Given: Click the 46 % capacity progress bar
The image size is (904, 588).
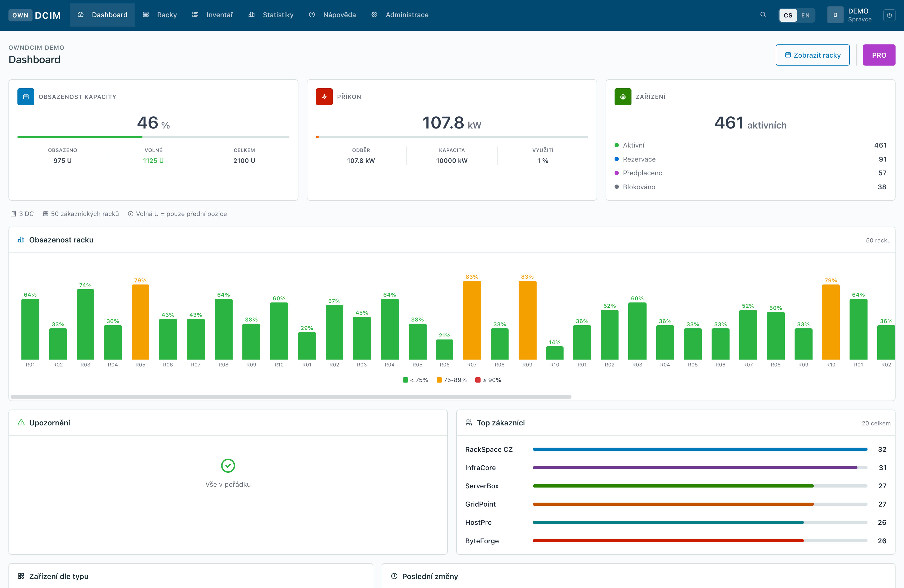Looking at the screenshot, I should 154,137.
